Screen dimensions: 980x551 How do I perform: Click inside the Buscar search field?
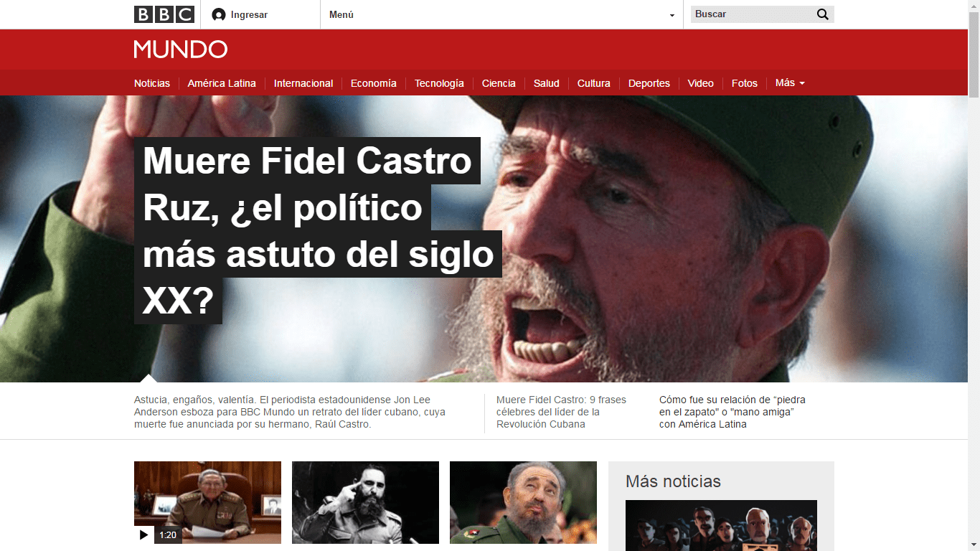[x=746, y=14]
